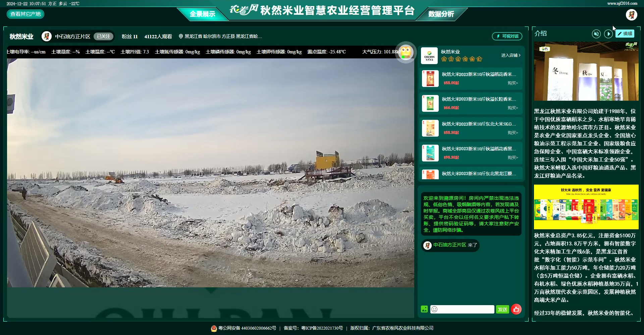Switch to the 数据分析 tab
644x335 pixels.
(441, 14)
